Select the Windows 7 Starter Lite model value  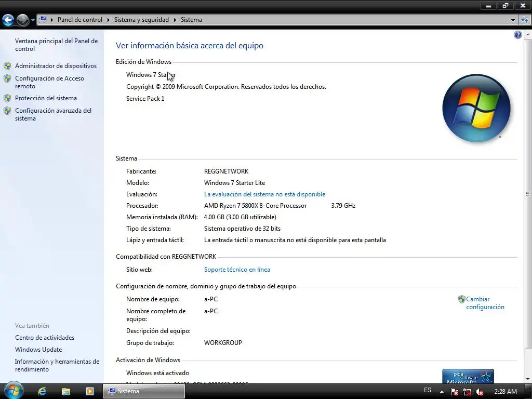click(x=234, y=182)
